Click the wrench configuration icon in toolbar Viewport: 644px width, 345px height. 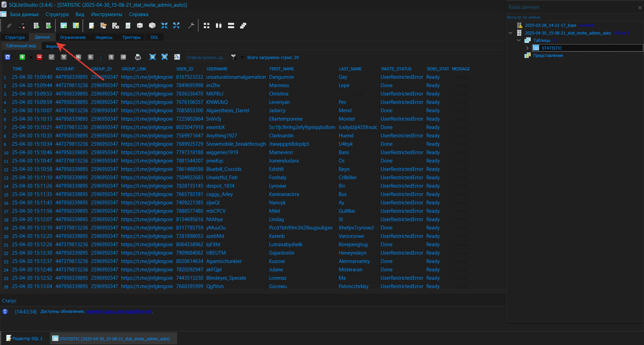click(192, 25)
